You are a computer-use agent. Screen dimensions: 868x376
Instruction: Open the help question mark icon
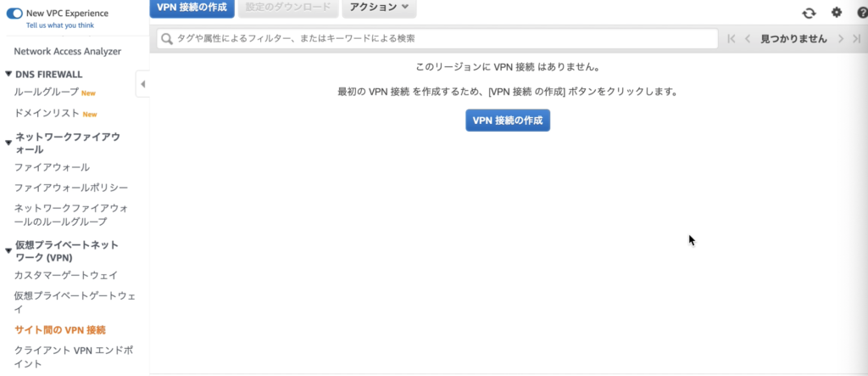861,12
